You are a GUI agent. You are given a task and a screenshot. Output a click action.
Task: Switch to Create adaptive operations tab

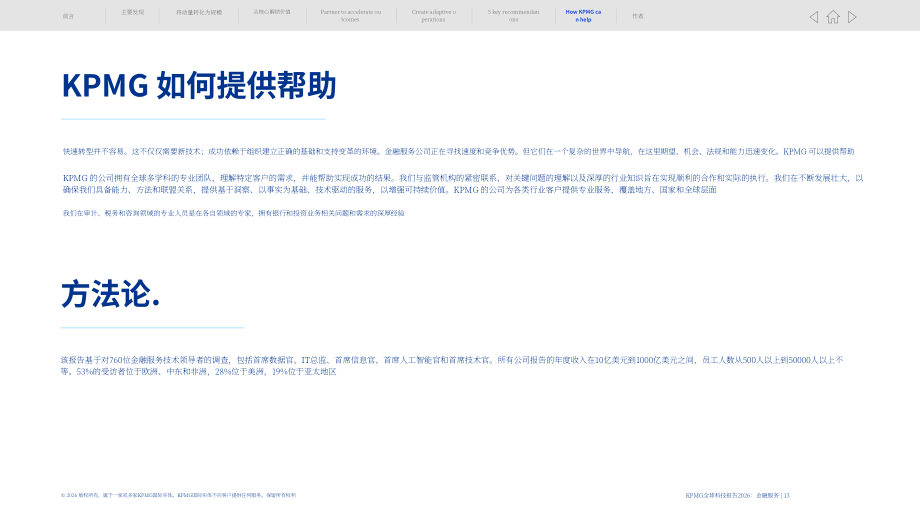click(434, 16)
